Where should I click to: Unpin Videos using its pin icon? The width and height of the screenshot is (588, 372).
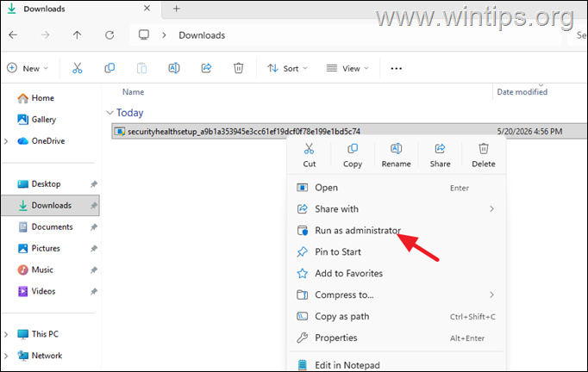[x=94, y=291]
